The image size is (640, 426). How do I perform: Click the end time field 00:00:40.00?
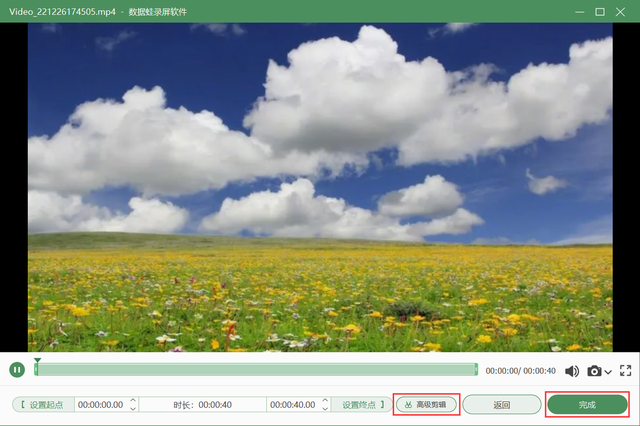coord(293,404)
